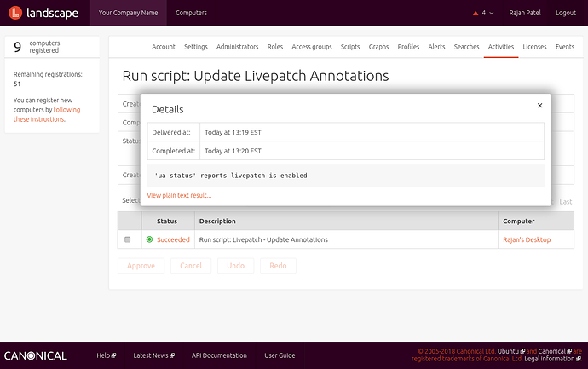
Task: Go to the Account tab
Action: [164, 47]
